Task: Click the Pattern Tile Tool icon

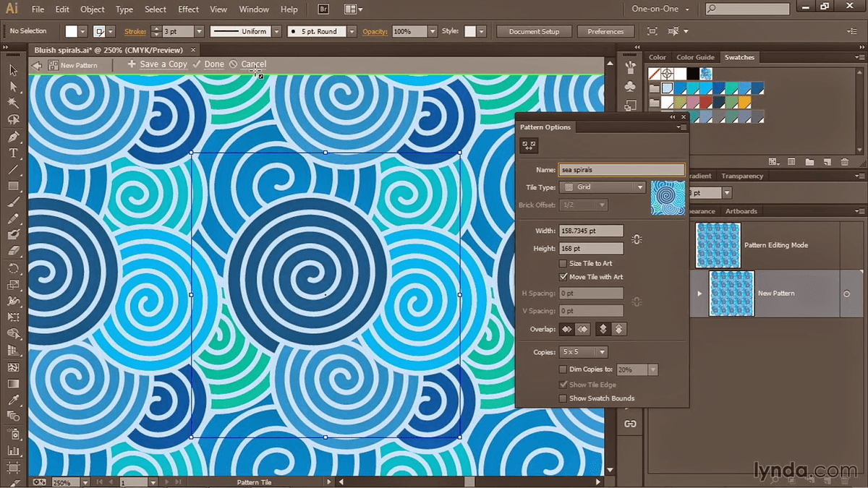Action: [529, 146]
